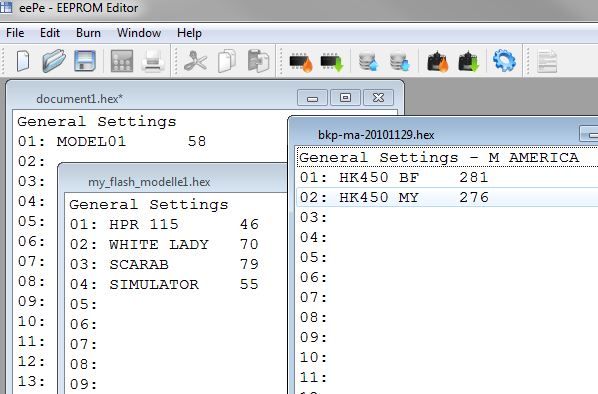Open the simulator grid icon

coord(122,61)
